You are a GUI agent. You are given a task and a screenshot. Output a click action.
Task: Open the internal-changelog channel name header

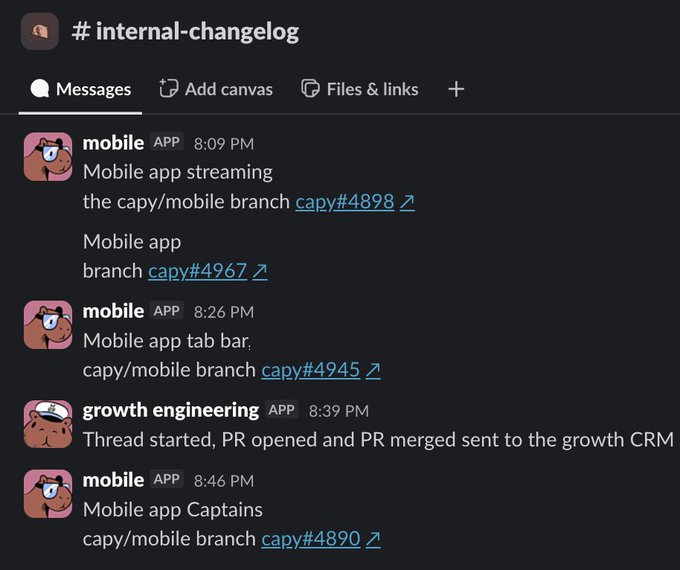(185, 32)
